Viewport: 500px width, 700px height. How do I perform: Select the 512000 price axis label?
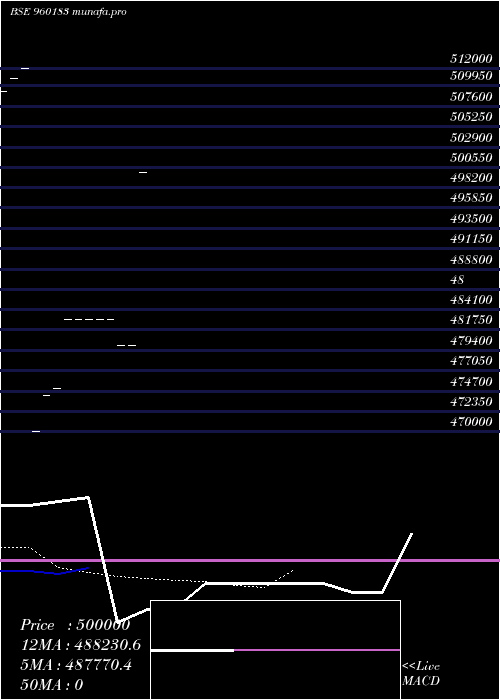tap(471, 58)
